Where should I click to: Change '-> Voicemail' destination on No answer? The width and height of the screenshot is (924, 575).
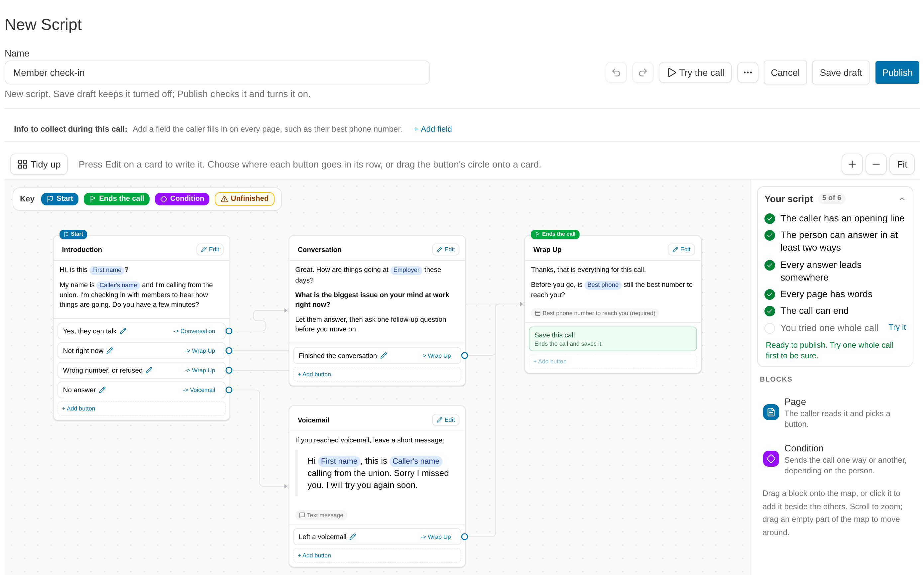tap(199, 390)
